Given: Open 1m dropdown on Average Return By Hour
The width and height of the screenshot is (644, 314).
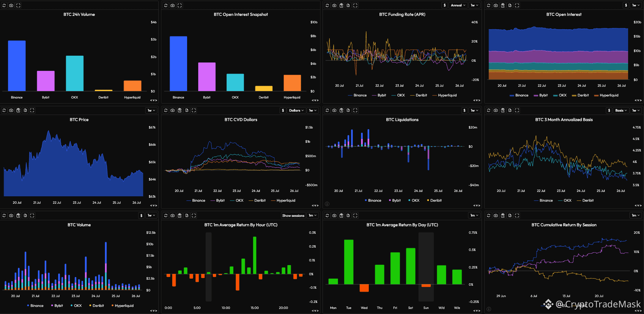Looking at the screenshot, I should click(313, 215).
